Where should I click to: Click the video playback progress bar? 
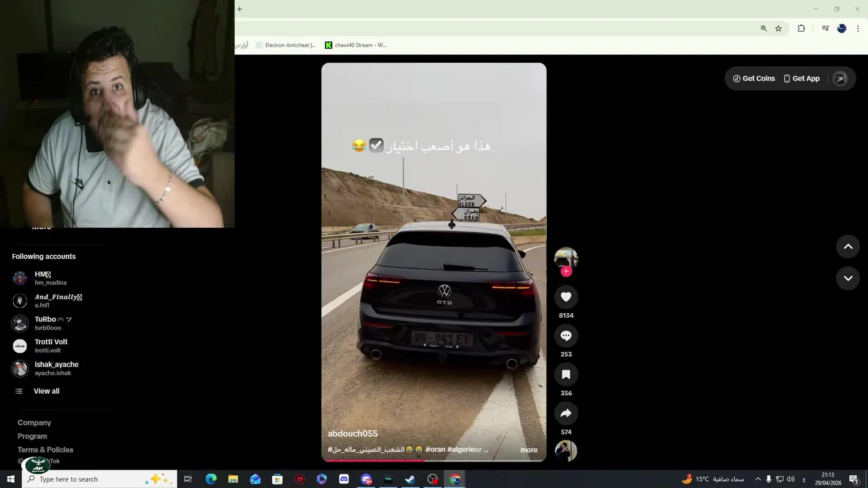(434, 460)
